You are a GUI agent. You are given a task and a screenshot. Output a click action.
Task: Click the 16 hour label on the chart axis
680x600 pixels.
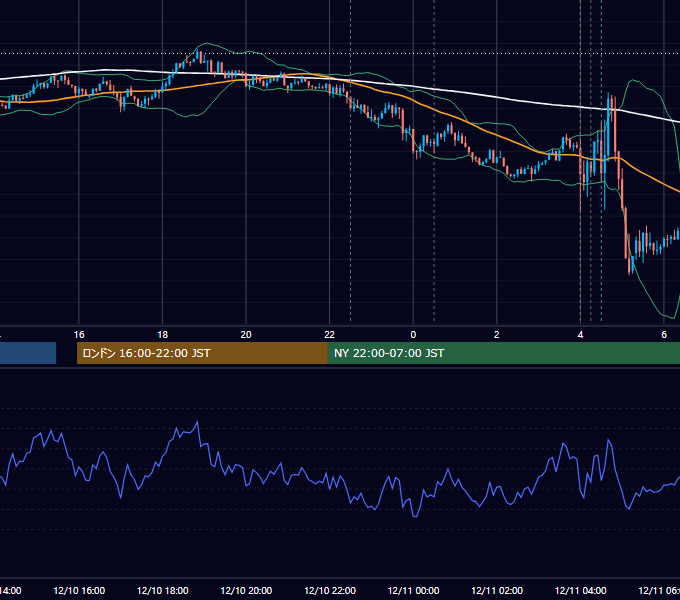point(79,335)
